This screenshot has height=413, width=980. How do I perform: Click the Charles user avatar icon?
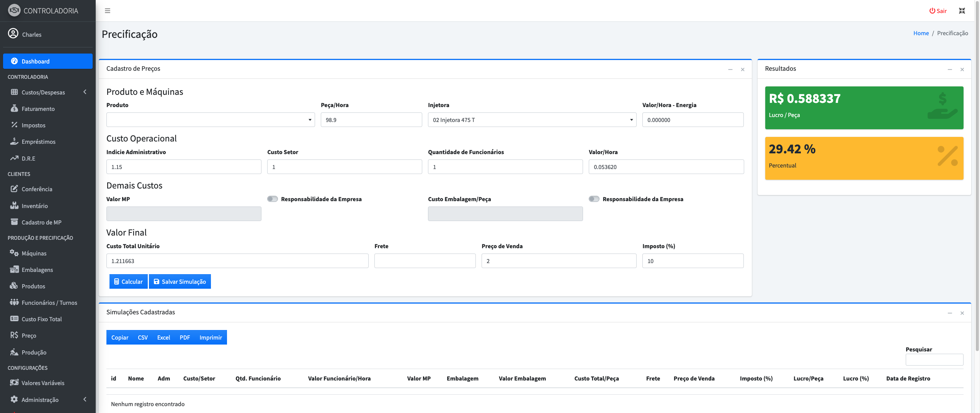coord(13,34)
